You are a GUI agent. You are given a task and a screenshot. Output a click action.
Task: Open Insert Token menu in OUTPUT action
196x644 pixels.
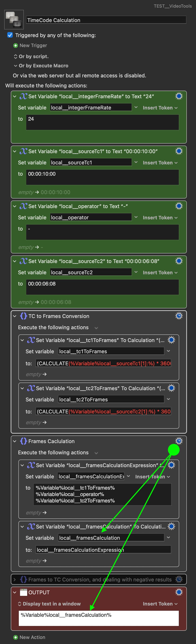point(160,604)
